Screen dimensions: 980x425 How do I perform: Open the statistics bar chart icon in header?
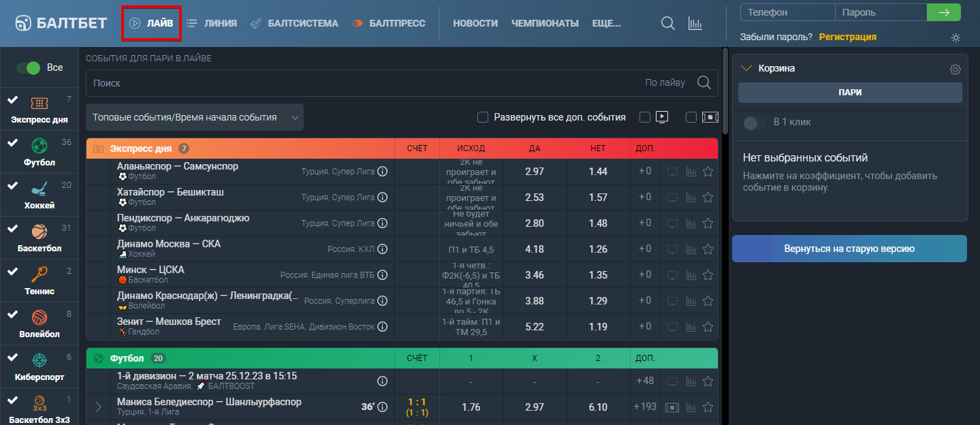tap(695, 23)
